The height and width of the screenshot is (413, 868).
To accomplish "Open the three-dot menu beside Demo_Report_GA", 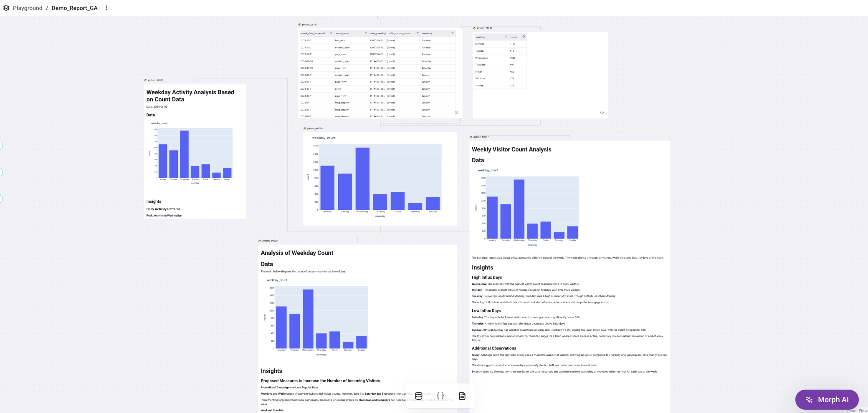I will pos(106,8).
